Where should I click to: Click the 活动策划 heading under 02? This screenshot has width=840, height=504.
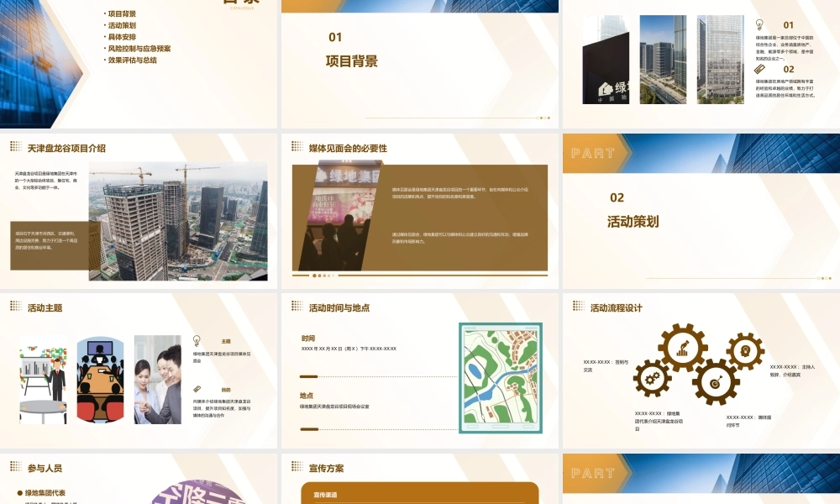point(633,221)
